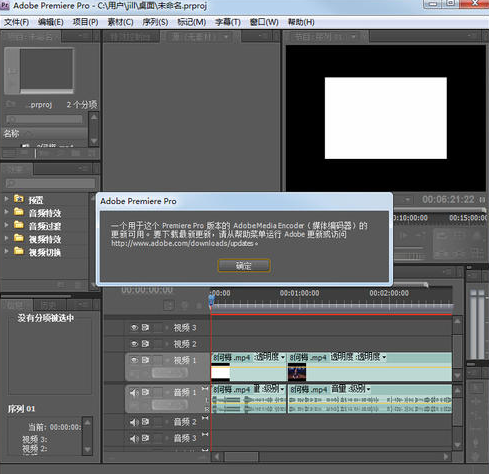
Task: Click stereo channel icon of 音频 1
Action: click(x=205, y=388)
